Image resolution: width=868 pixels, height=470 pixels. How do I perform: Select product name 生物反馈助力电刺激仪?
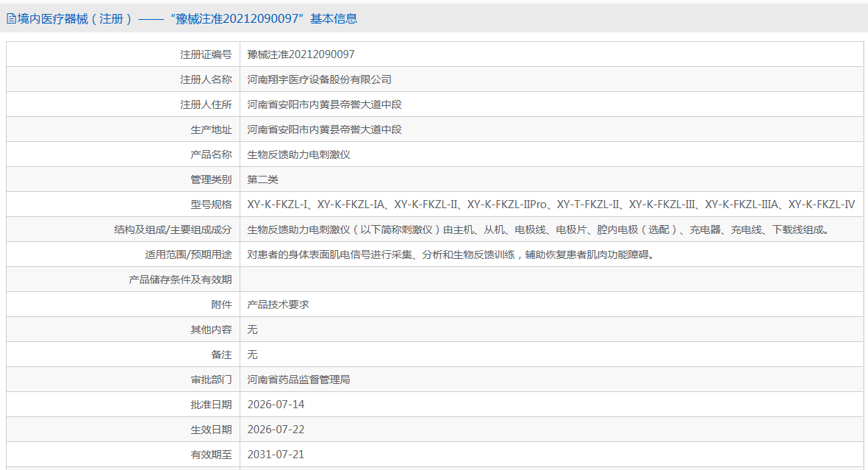click(x=299, y=154)
